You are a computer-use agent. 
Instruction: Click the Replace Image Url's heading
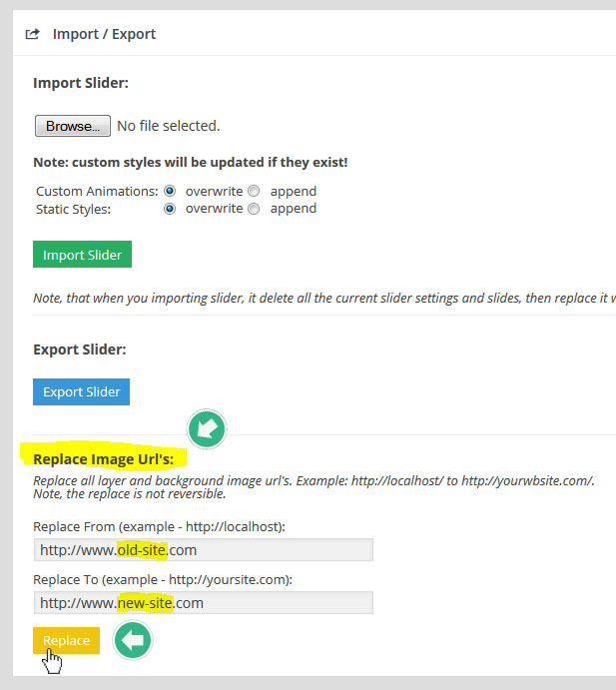(104, 459)
